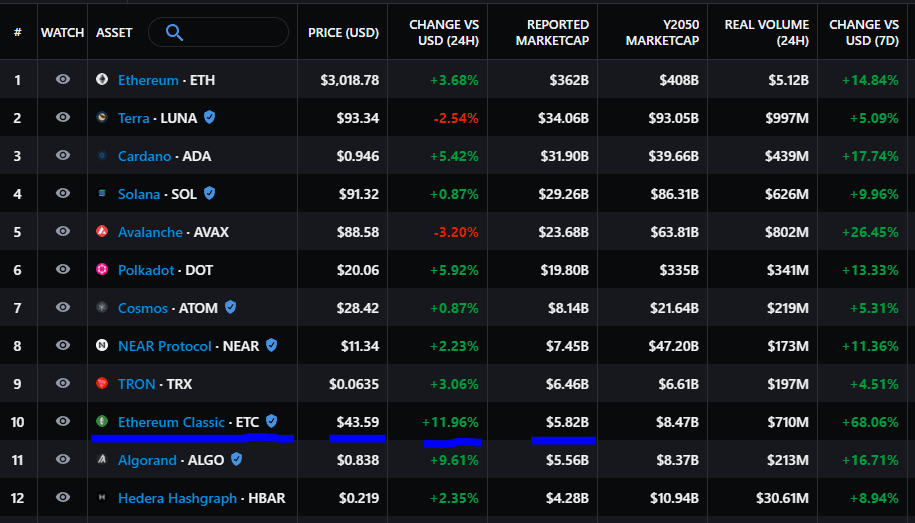
Task: Open the Solana asset link
Action: 139,194
